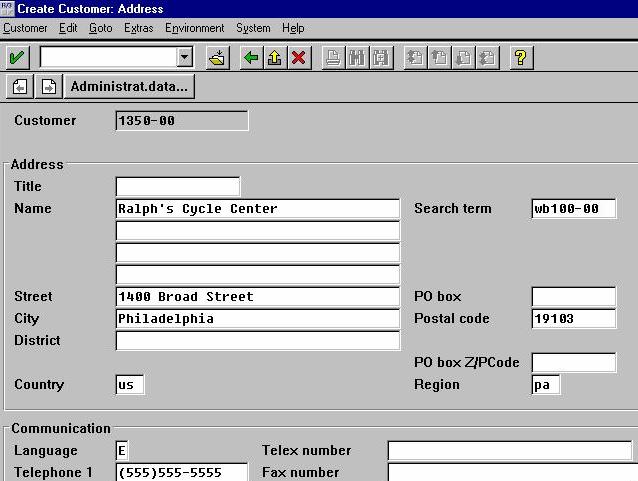
Task: Click the green checkmark Enter icon
Action: 17,57
